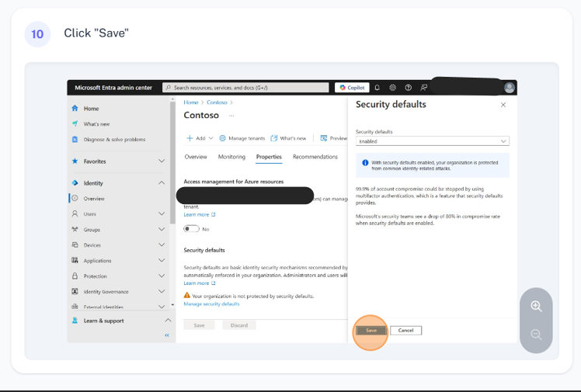Open the user account avatar
Viewport: 581px width, 392px height.
tap(510, 88)
